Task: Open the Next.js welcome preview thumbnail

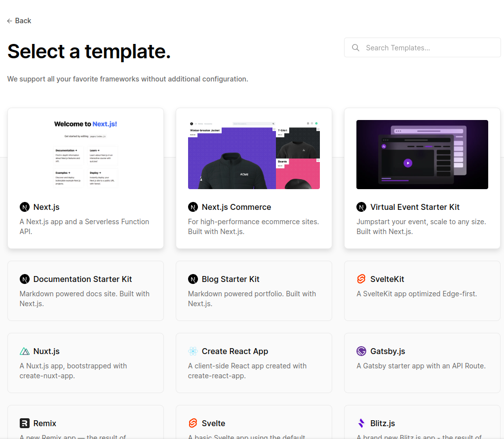Action: (85, 154)
